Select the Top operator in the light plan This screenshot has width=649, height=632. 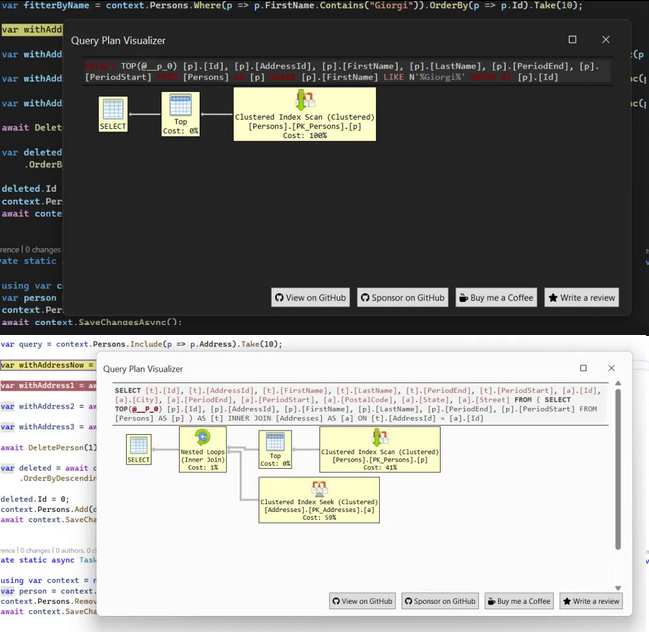[274, 449]
